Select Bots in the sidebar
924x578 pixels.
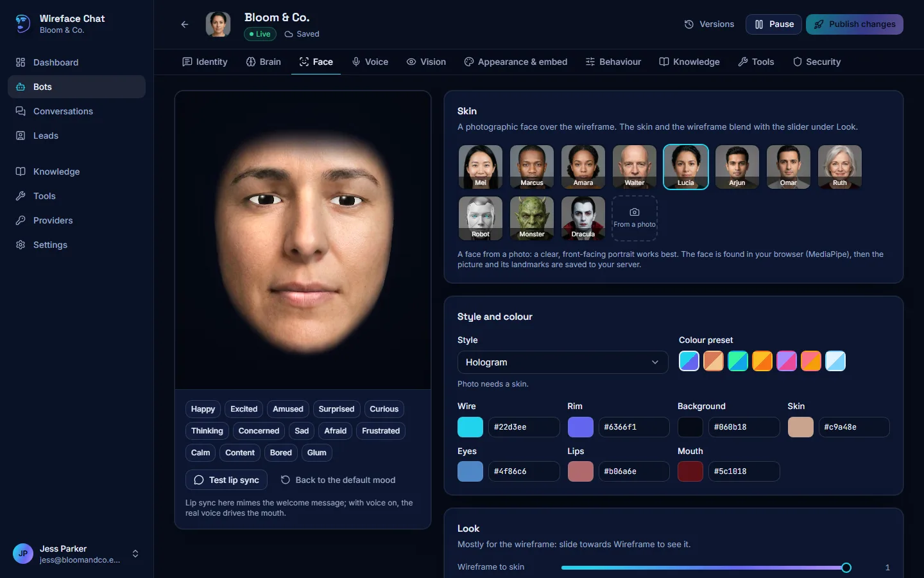pyautogui.click(x=76, y=87)
